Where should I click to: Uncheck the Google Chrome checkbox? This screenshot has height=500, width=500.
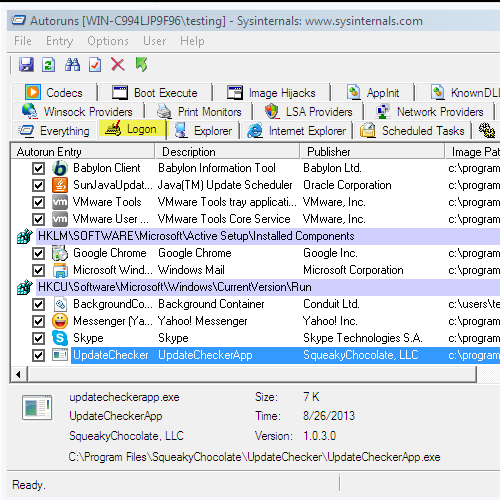(38, 253)
